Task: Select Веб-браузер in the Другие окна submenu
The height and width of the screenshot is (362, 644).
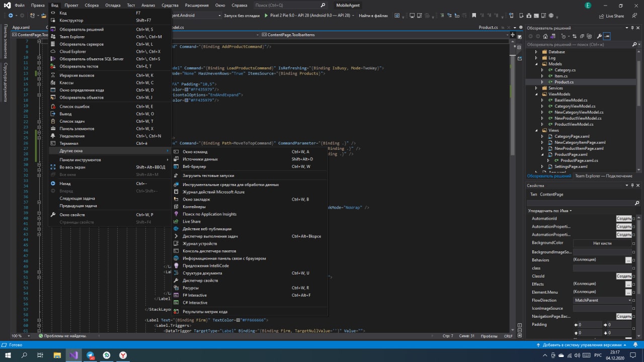Action: (x=250, y=166)
